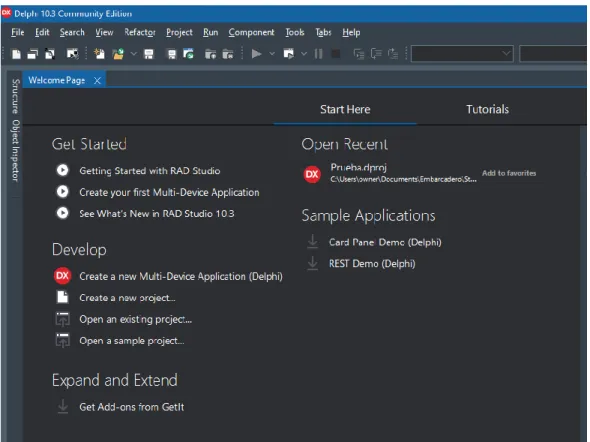
Task: Click the second toolbar combo field
Action: (553, 54)
